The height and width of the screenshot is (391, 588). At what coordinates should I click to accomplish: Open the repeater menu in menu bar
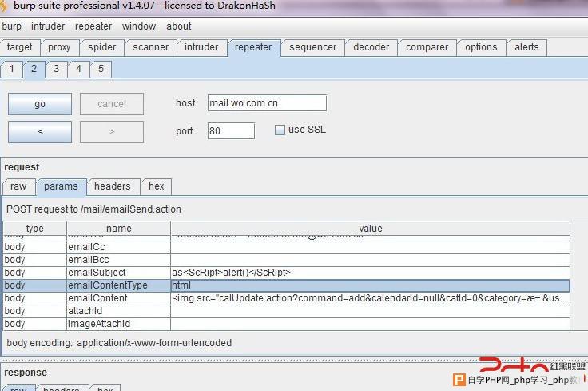[93, 26]
